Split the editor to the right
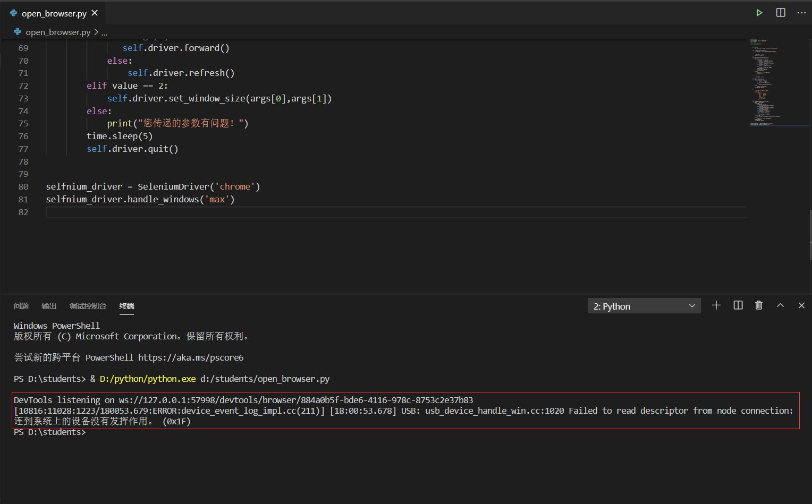This screenshot has width=812, height=504. 781,13
